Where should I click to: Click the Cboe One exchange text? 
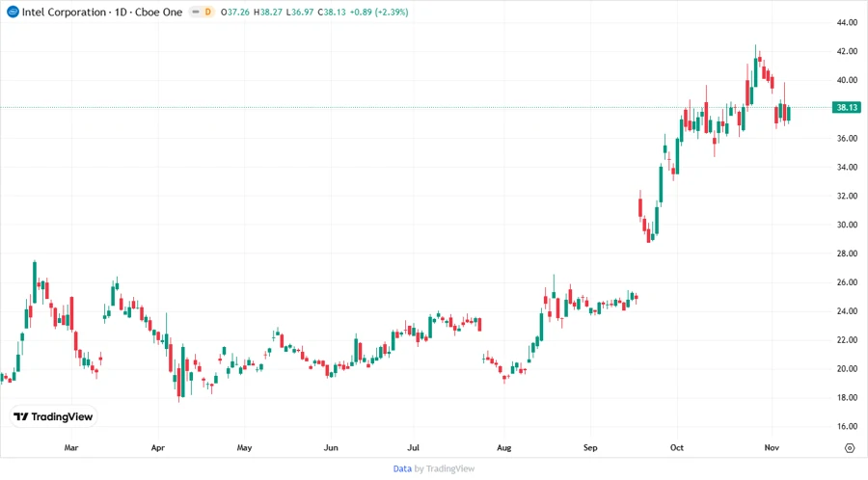159,13
